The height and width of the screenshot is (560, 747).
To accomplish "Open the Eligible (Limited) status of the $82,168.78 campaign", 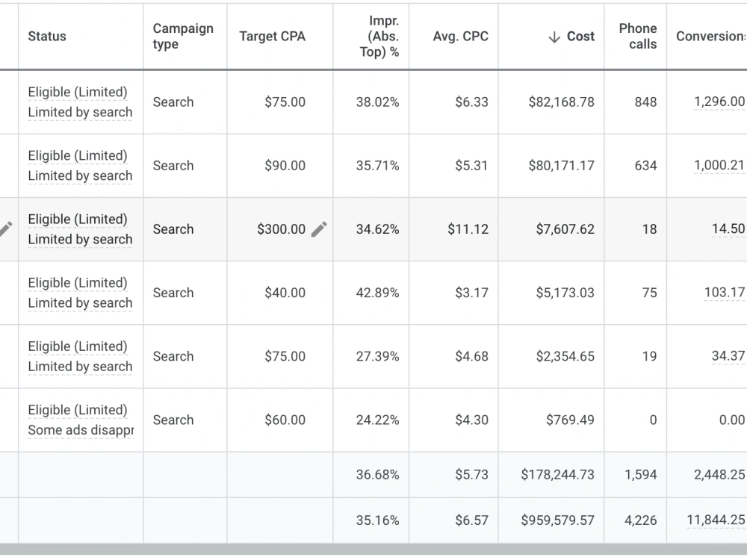I will click(78, 92).
